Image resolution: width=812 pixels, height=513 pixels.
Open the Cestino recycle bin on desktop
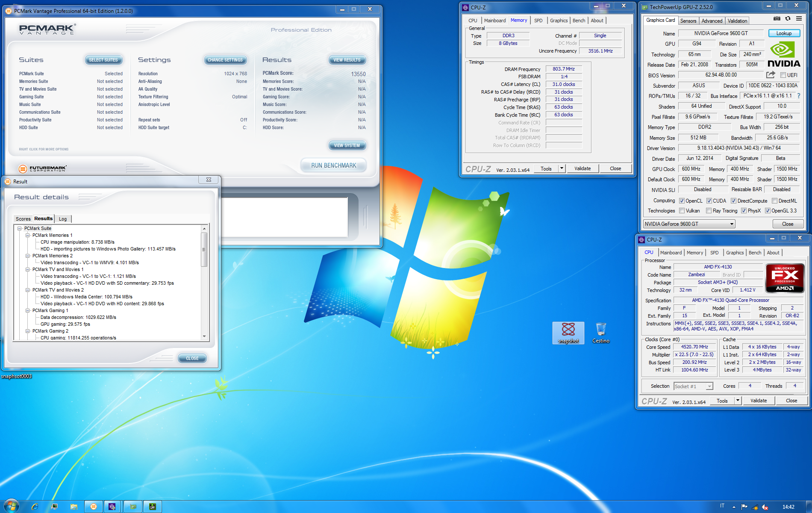(601, 333)
